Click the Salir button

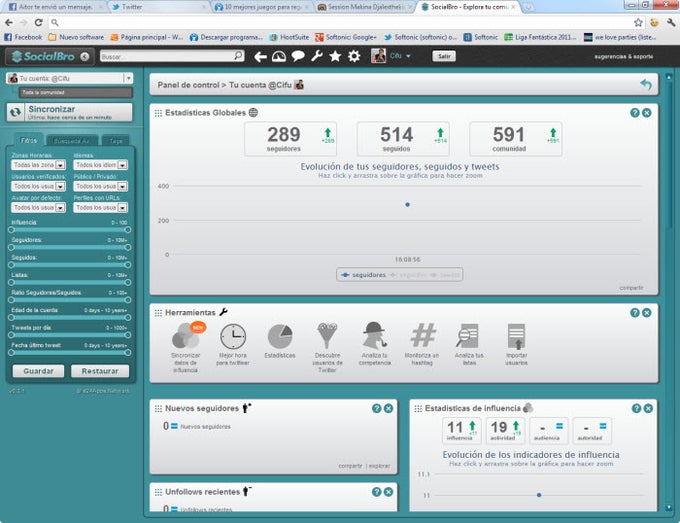[x=444, y=56]
